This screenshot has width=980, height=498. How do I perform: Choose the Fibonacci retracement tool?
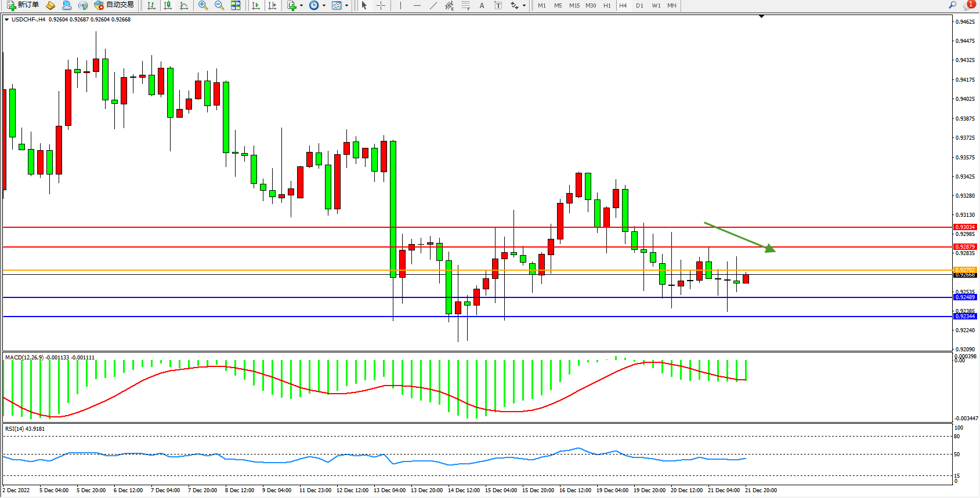pyautogui.click(x=465, y=5)
